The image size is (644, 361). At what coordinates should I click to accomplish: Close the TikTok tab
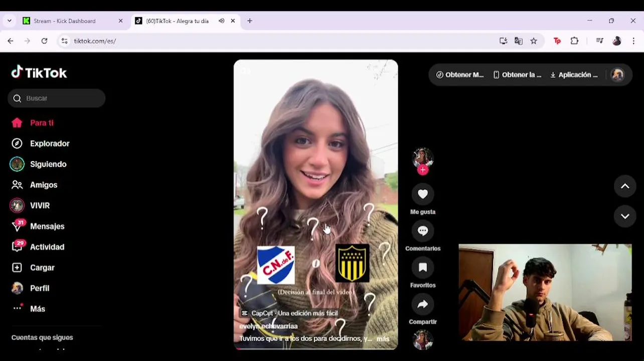point(233,21)
